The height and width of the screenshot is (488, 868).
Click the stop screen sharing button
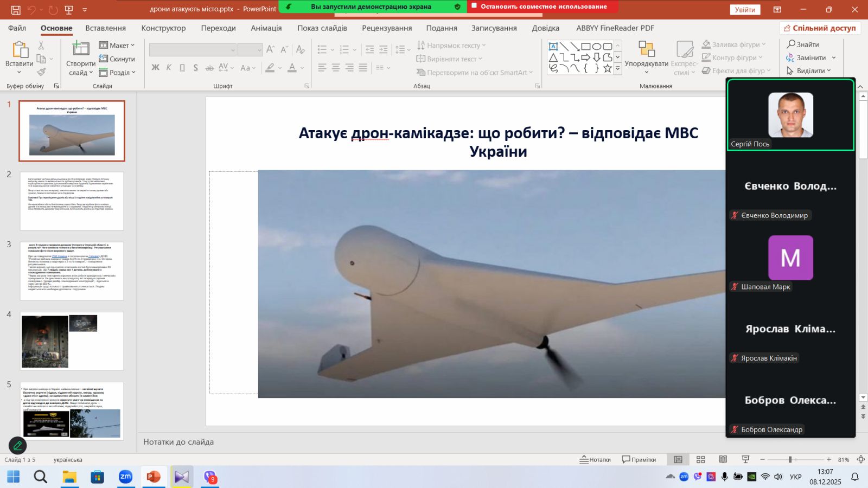(x=543, y=7)
